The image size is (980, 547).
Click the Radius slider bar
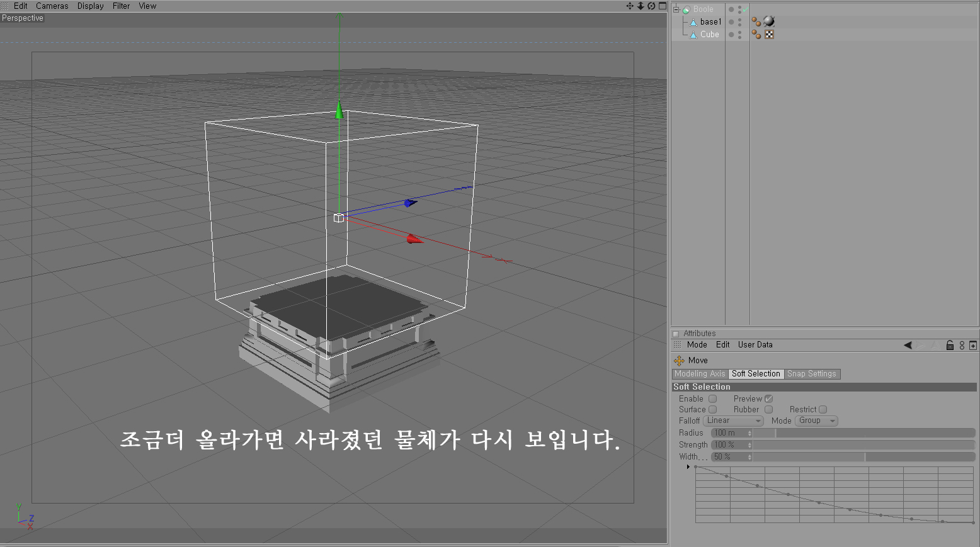tap(864, 433)
